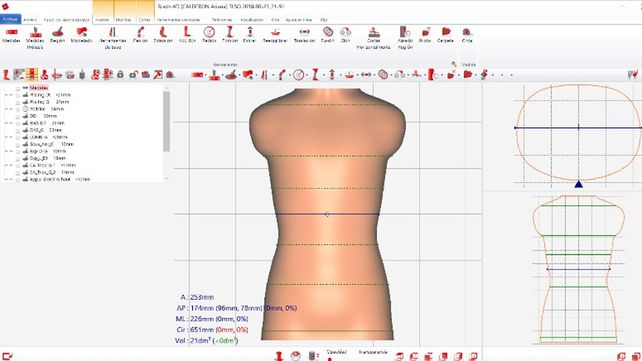Click the tree panel scroll-down arrow
Screen dimensions: 642x361
(x=166, y=179)
